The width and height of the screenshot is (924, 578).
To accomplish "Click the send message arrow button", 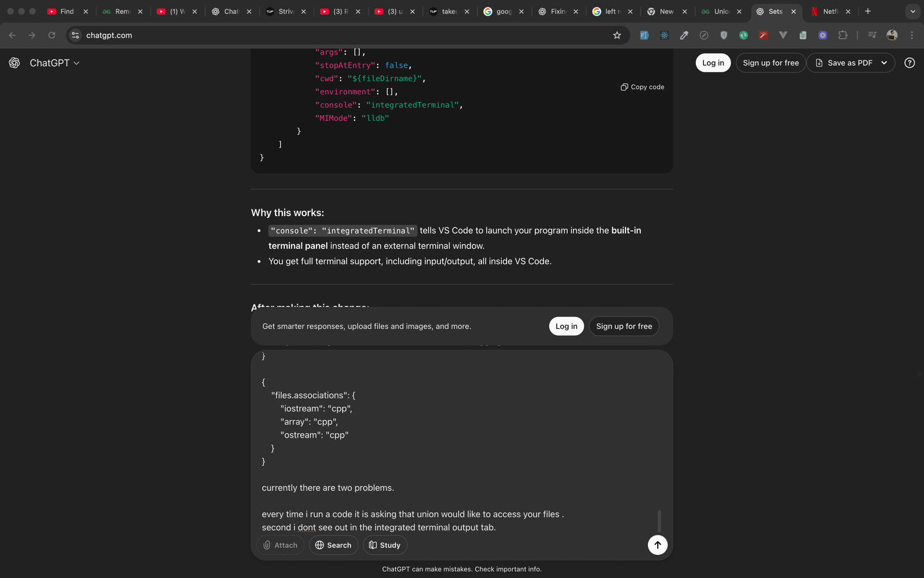I will tap(658, 545).
